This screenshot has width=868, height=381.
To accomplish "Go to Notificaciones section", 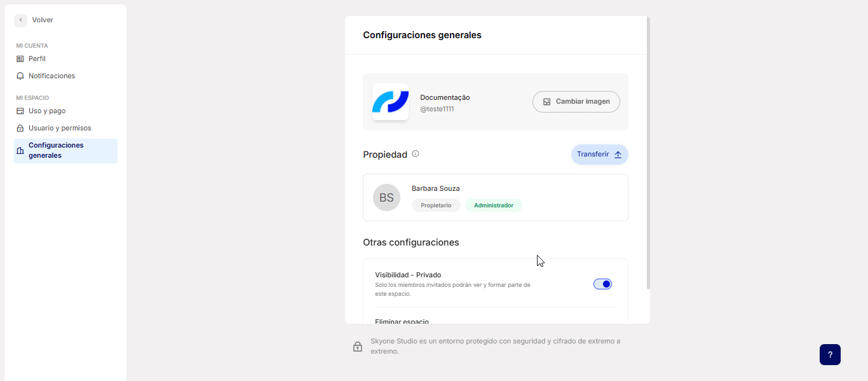I will click(x=51, y=76).
